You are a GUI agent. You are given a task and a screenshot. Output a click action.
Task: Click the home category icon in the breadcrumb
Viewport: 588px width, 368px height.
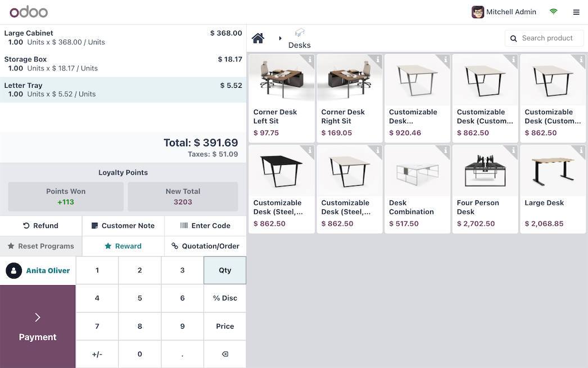coord(258,38)
